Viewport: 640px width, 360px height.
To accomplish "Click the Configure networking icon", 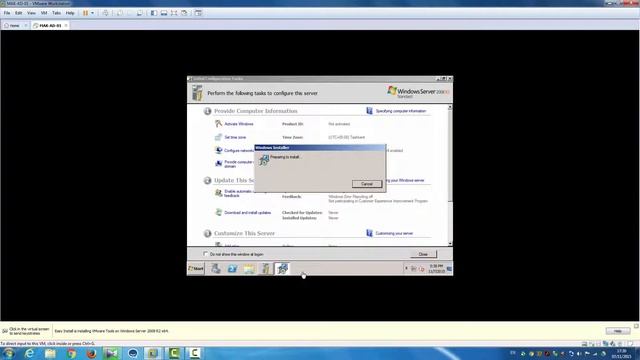I will [x=218, y=150].
